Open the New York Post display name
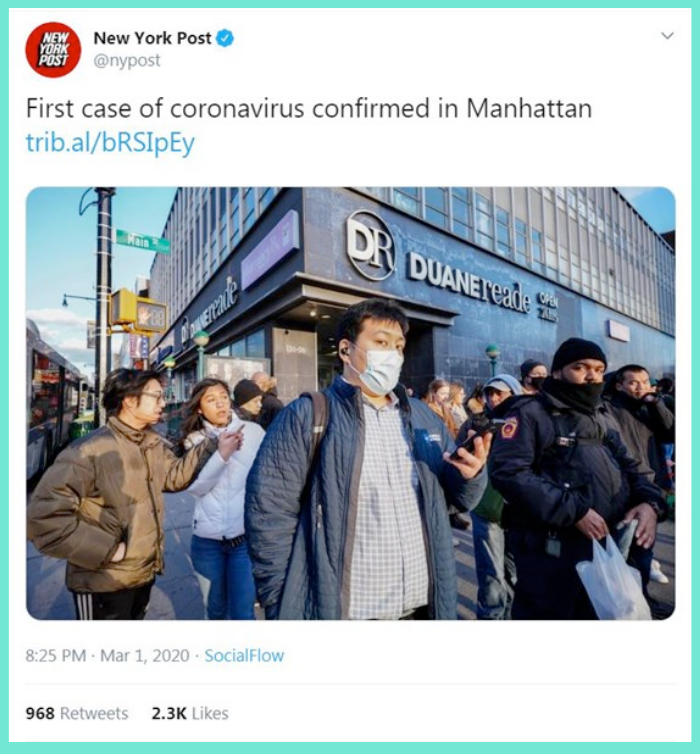The width and height of the screenshot is (700, 754). click(x=152, y=38)
